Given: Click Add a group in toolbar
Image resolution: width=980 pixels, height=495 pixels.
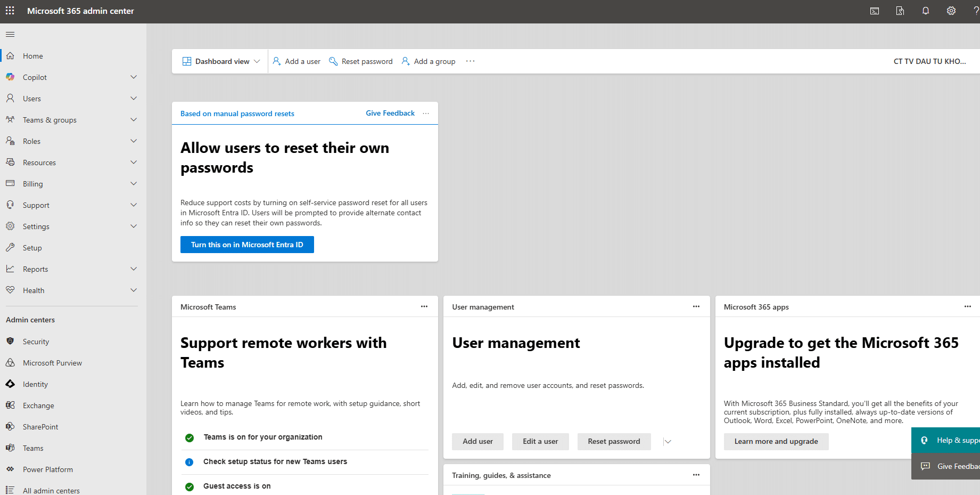Looking at the screenshot, I should [x=429, y=61].
